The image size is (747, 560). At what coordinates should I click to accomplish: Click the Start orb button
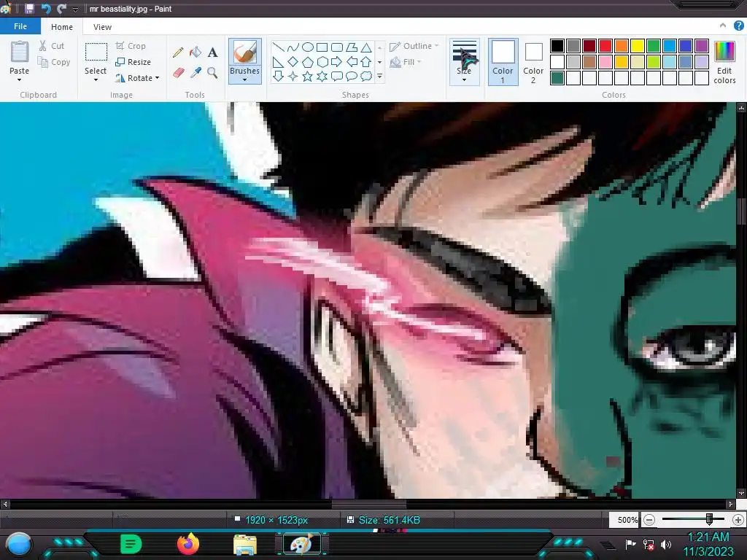(20, 544)
